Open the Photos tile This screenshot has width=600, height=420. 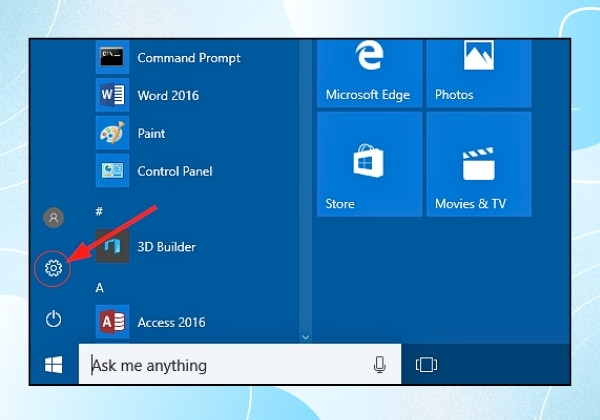tap(479, 73)
